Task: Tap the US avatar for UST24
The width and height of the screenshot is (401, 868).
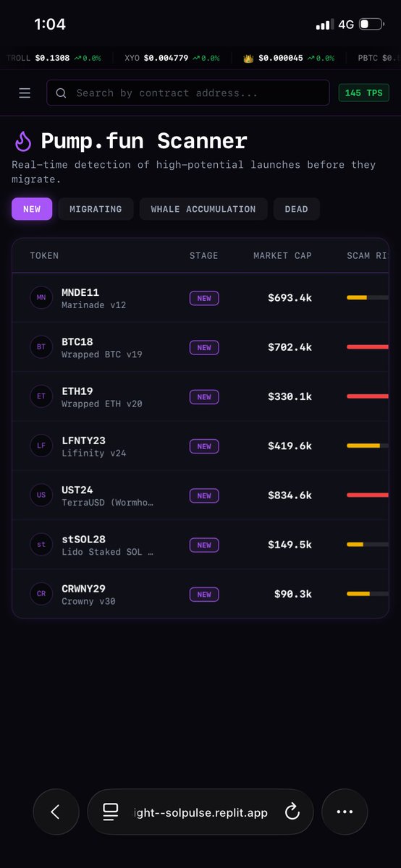Action: click(x=41, y=495)
